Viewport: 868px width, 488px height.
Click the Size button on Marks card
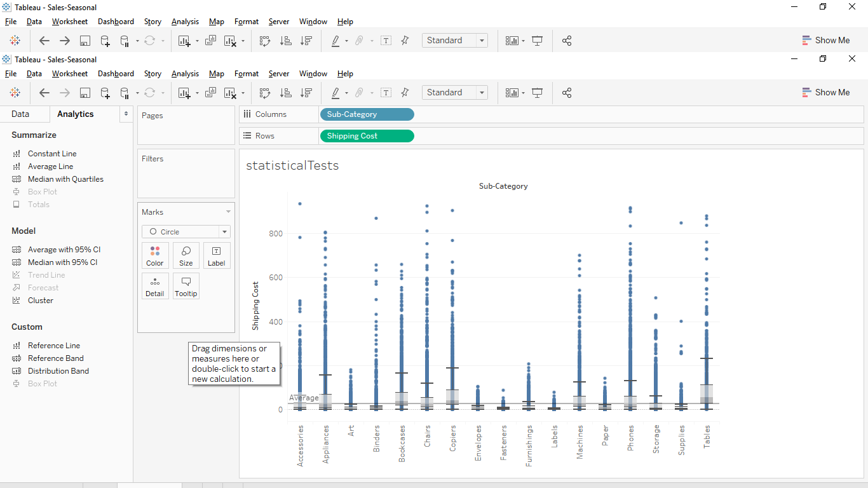click(186, 255)
